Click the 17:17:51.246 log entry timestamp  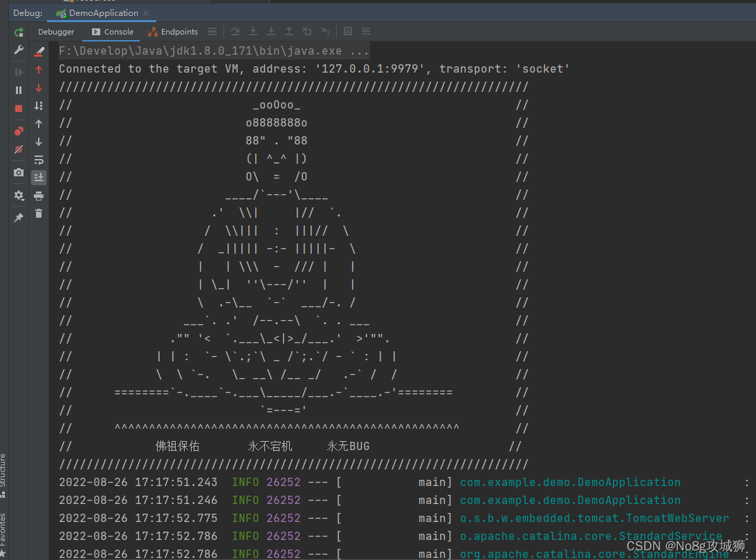[x=138, y=501]
